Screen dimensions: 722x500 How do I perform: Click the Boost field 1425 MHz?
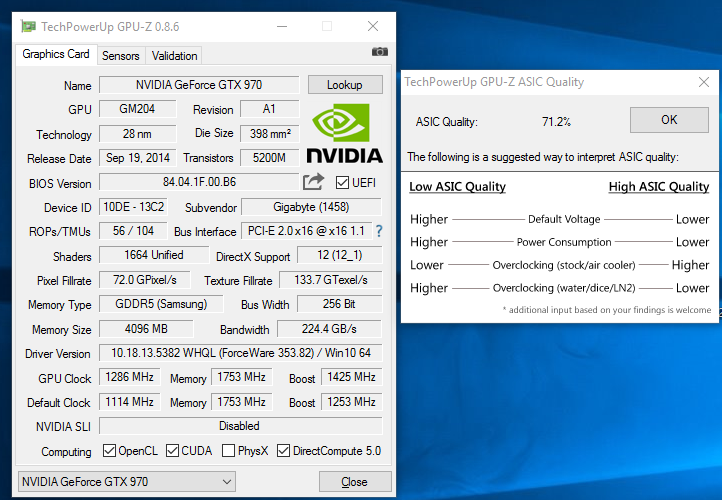click(x=352, y=377)
